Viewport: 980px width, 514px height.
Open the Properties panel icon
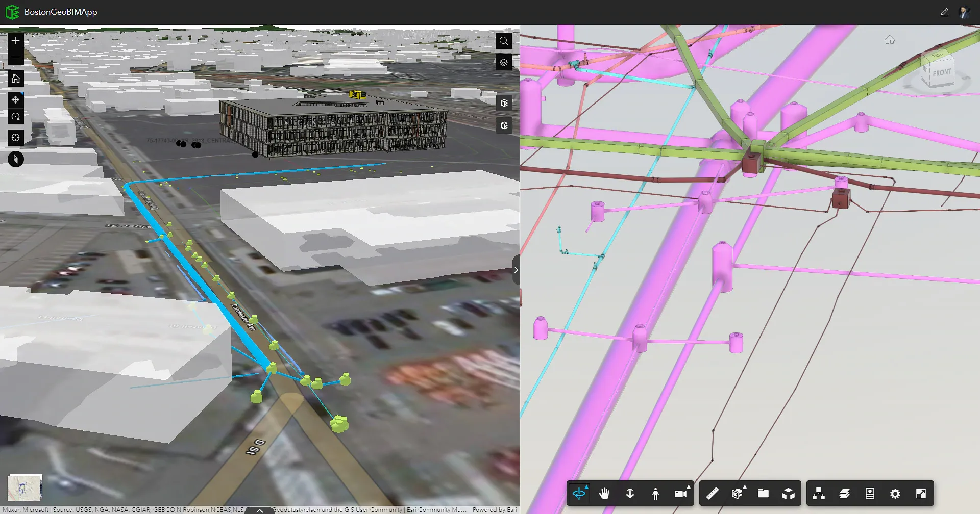[870, 493]
